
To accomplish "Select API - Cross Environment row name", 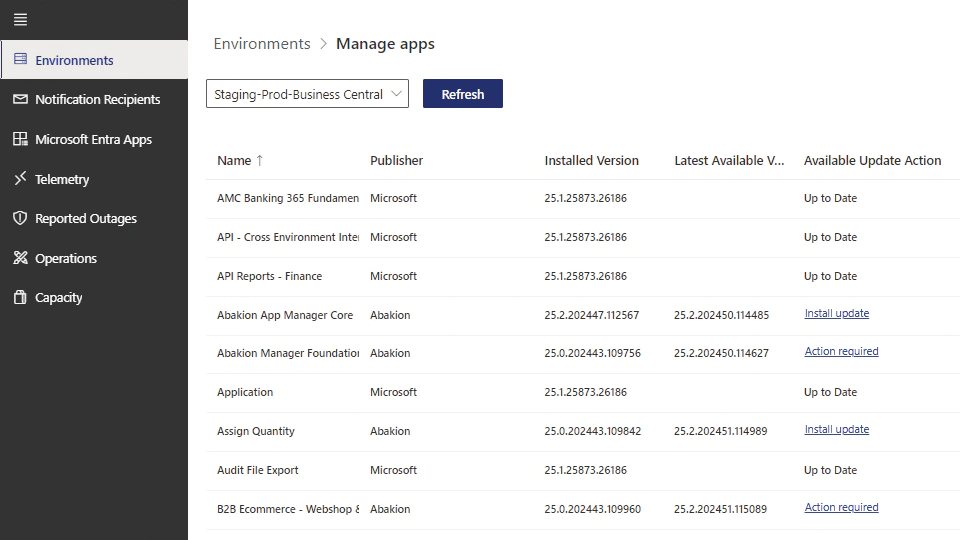I will click(288, 238).
